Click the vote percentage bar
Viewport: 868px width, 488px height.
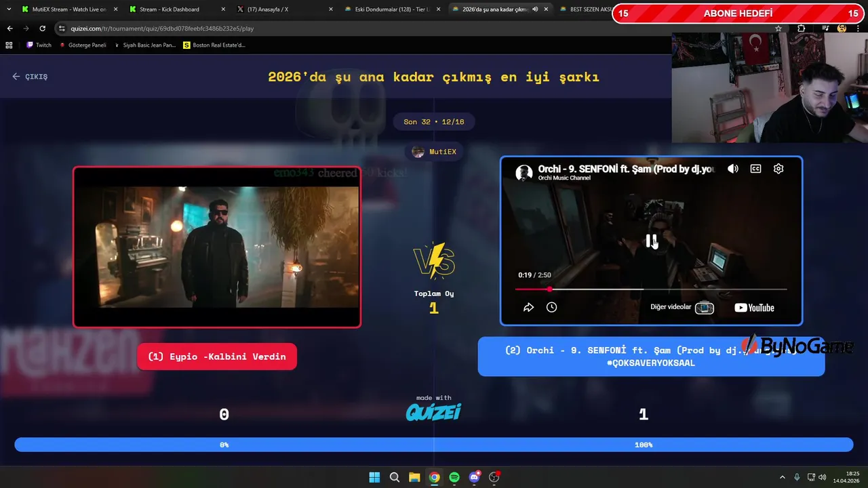point(434,445)
